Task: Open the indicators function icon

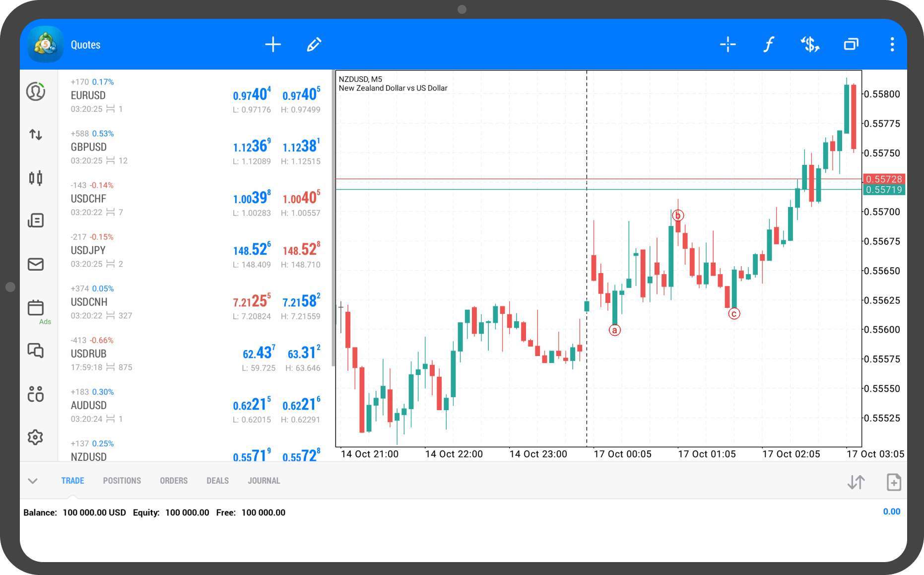Action: coord(768,45)
